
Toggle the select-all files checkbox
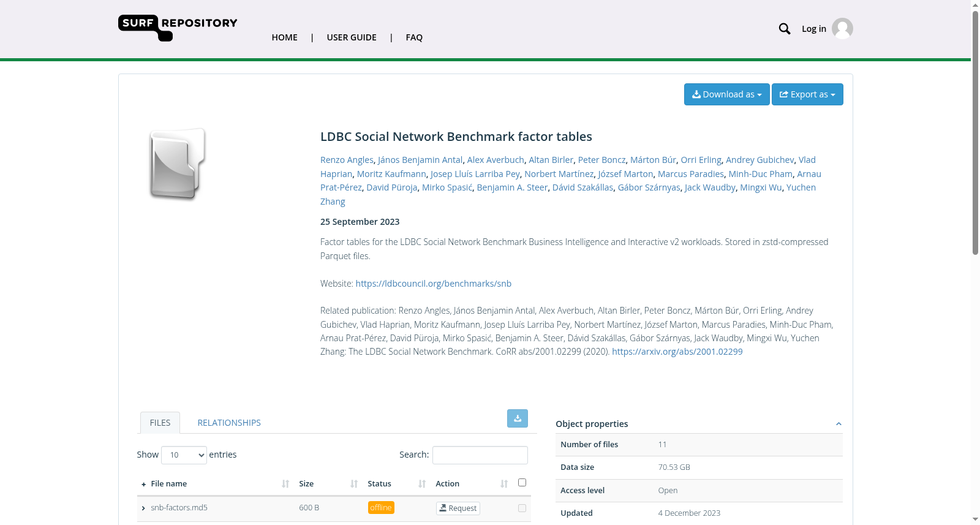[x=522, y=483]
